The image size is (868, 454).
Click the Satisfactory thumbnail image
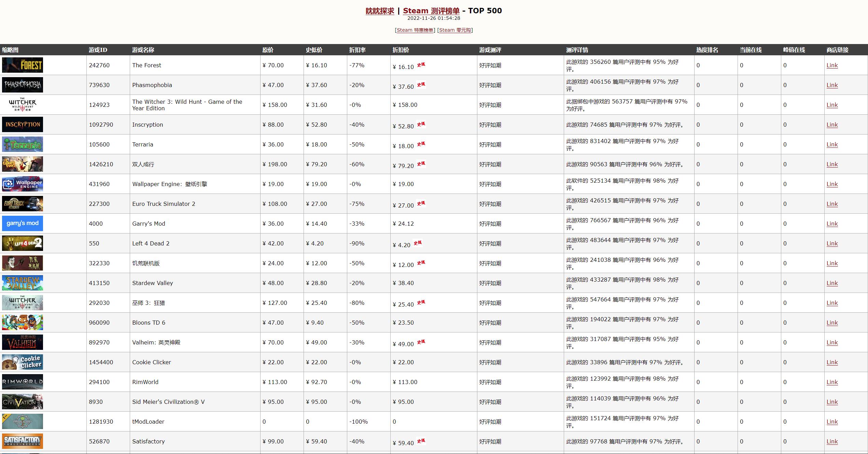pos(23,441)
